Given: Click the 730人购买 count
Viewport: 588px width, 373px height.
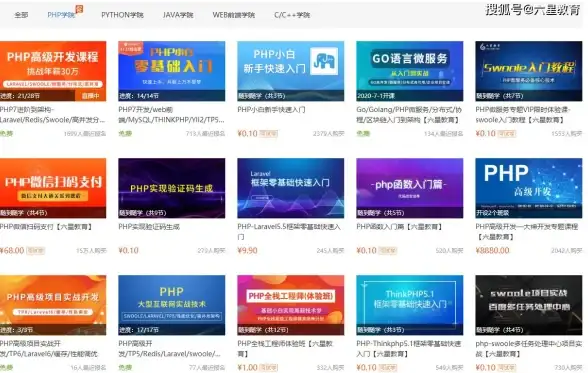Looking at the screenshot, I should tap(568, 368).
